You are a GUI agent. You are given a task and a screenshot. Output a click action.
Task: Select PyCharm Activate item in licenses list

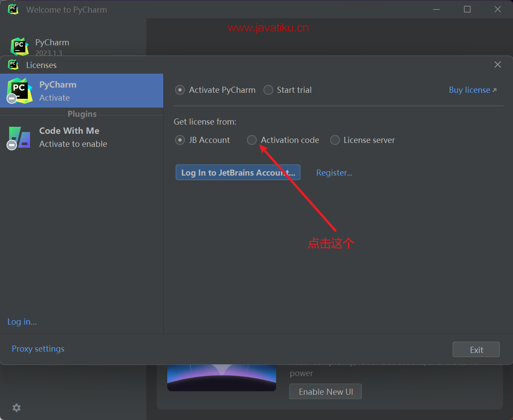(x=81, y=91)
